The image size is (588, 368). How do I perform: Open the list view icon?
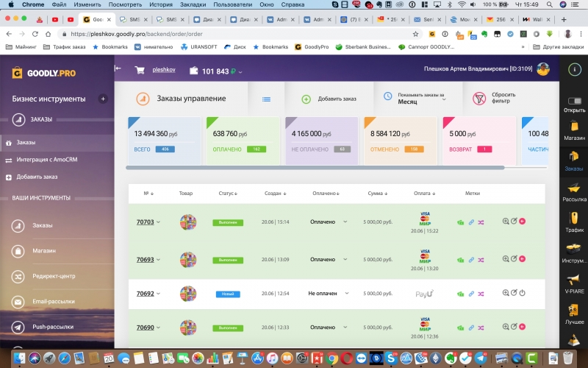266,99
